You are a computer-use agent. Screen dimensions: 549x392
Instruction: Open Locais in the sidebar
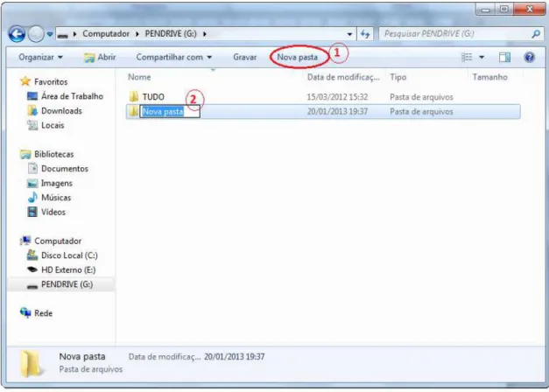(53, 125)
